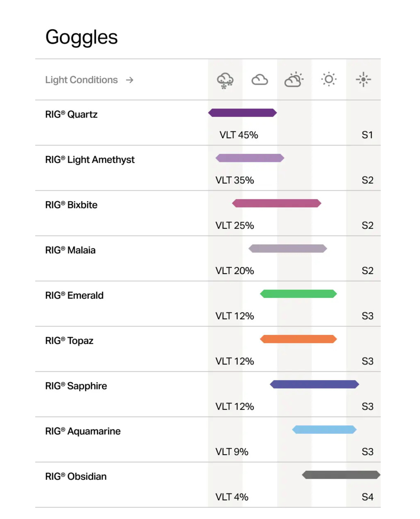Click the overcast cloud icon

(260, 80)
